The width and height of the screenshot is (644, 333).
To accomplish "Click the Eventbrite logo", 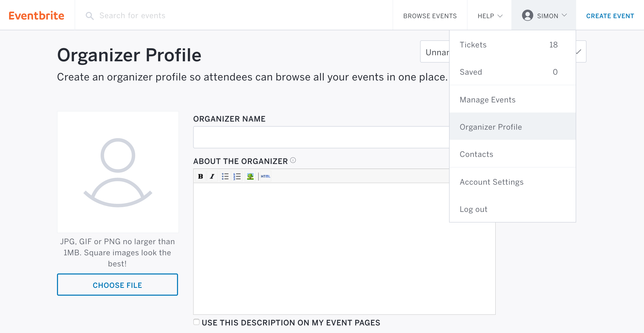I will click(x=37, y=15).
